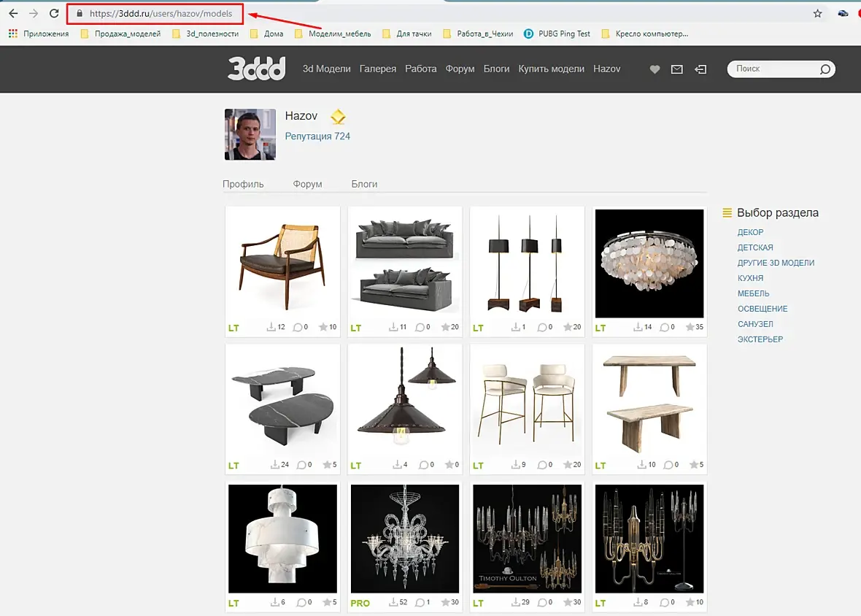Open the 3d_полезности bookmark folder
861x616 pixels.
206,34
